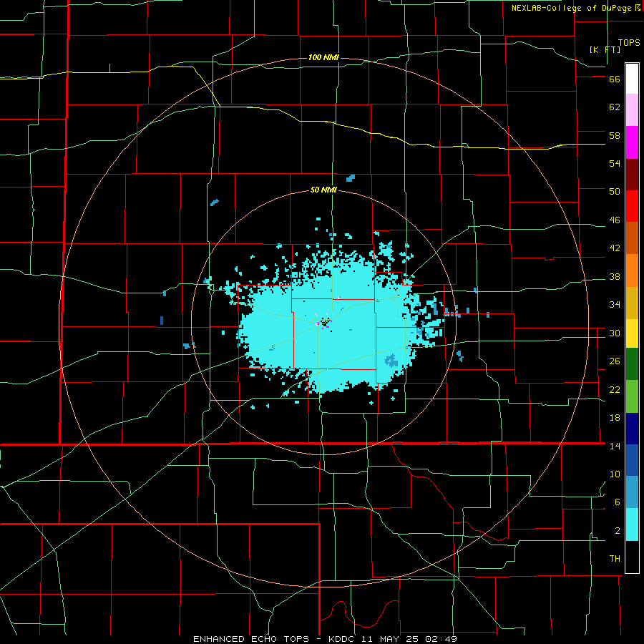Click the 26 legend scale value
Screen dimensions: 644x644
(x=615, y=361)
